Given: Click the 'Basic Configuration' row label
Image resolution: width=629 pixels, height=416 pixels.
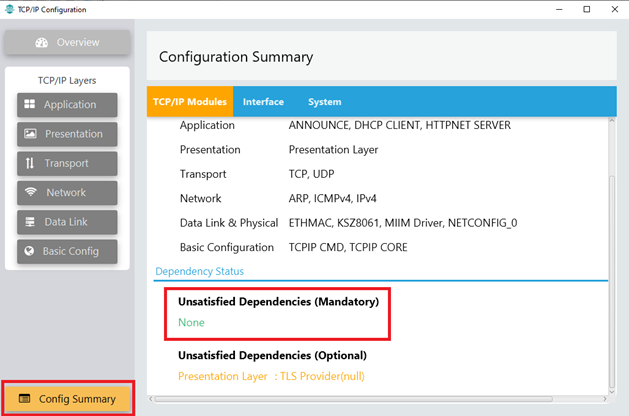Looking at the screenshot, I should (227, 248).
